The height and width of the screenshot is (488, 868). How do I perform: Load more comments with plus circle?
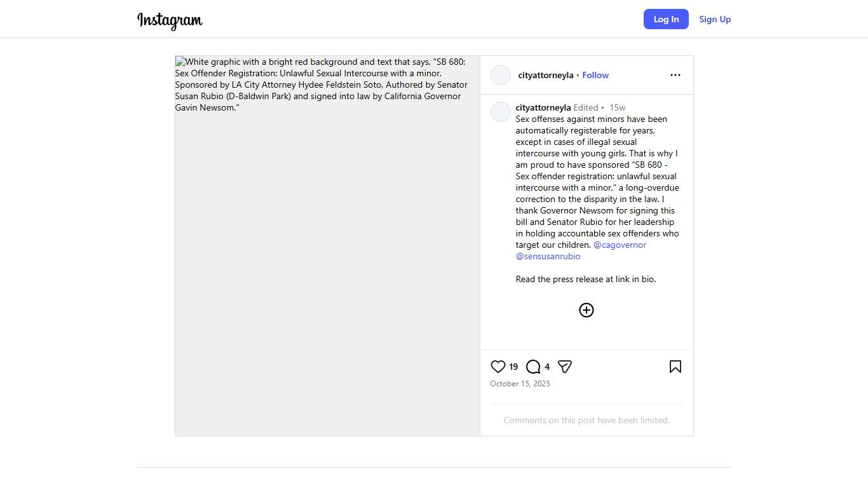pyautogui.click(x=586, y=310)
